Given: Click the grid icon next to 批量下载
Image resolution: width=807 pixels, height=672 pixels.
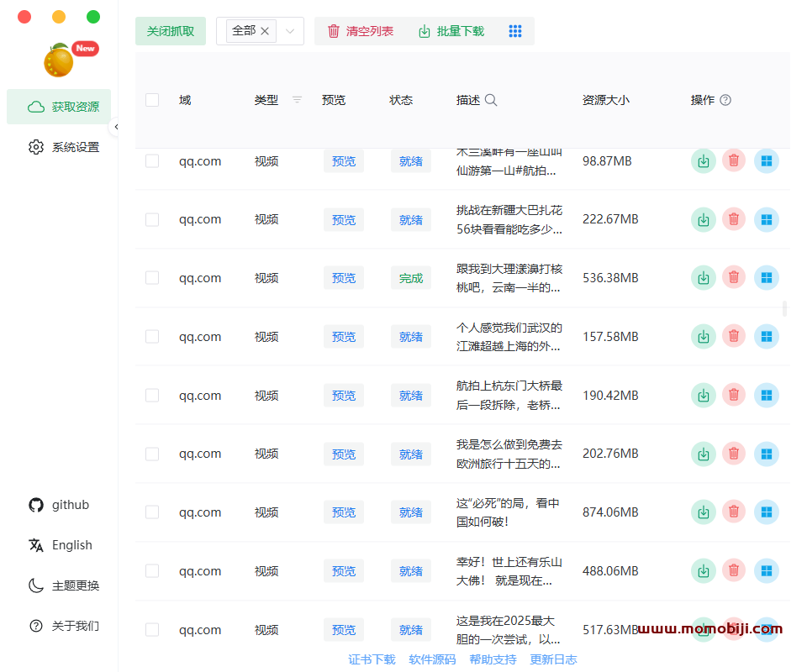Looking at the screenshot, I should [515, 30].
